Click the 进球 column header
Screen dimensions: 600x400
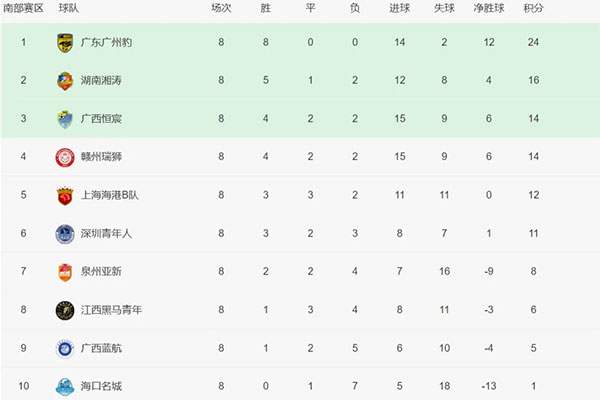coord(399,9)
